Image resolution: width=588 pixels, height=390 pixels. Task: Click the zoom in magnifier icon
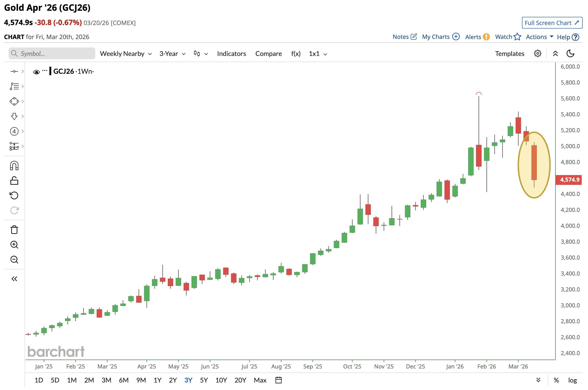pos(14,245)
